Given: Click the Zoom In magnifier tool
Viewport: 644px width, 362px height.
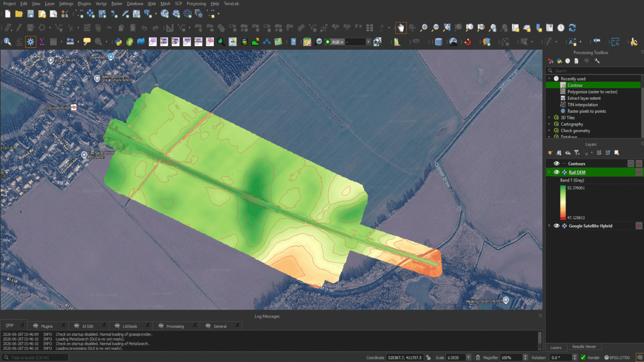Looking at the screenshot, I should (424, 28).
